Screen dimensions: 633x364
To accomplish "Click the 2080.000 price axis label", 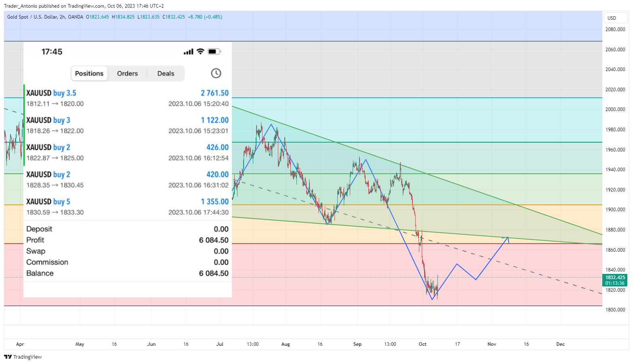I will click(x=615, y=29).
